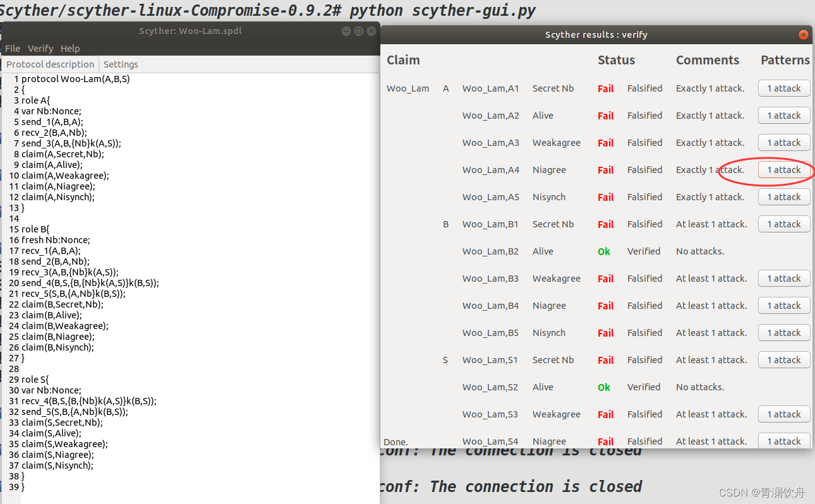Open the 1 attack pattern for Woo_Lam,B1
815x504 pixels.
[784, 224]
